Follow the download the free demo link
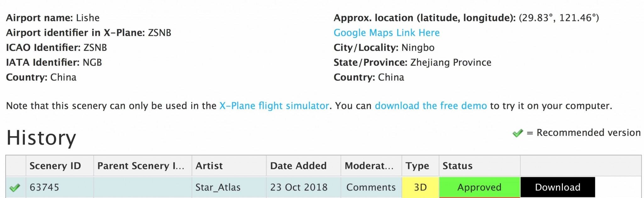This screenshot has width=644, height=198. pos(431,106)
